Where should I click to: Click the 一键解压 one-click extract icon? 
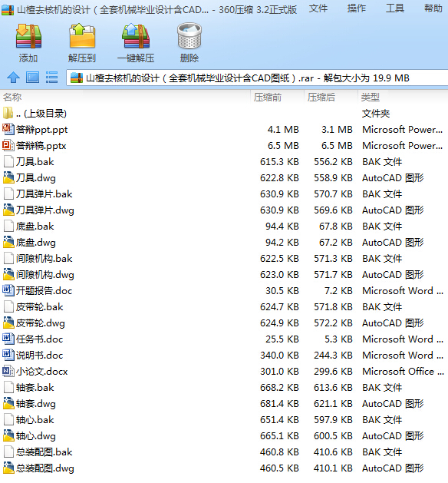click(136, 36)
